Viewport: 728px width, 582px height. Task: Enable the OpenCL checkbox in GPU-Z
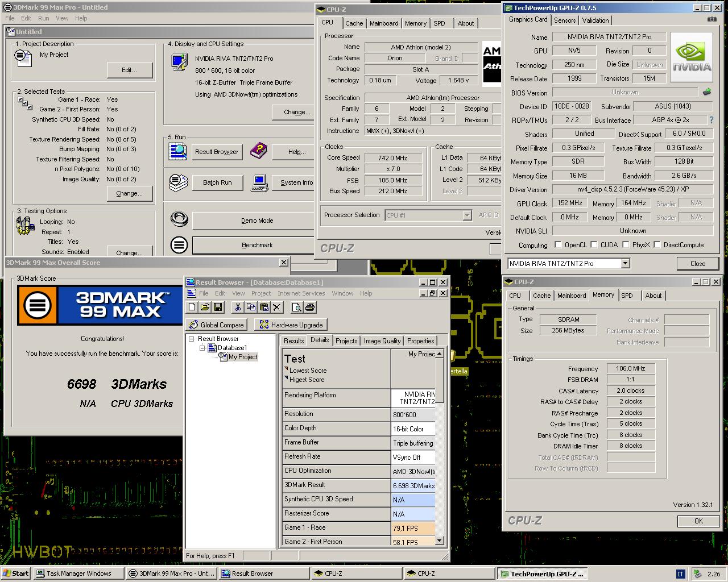[x=559, y=245]
